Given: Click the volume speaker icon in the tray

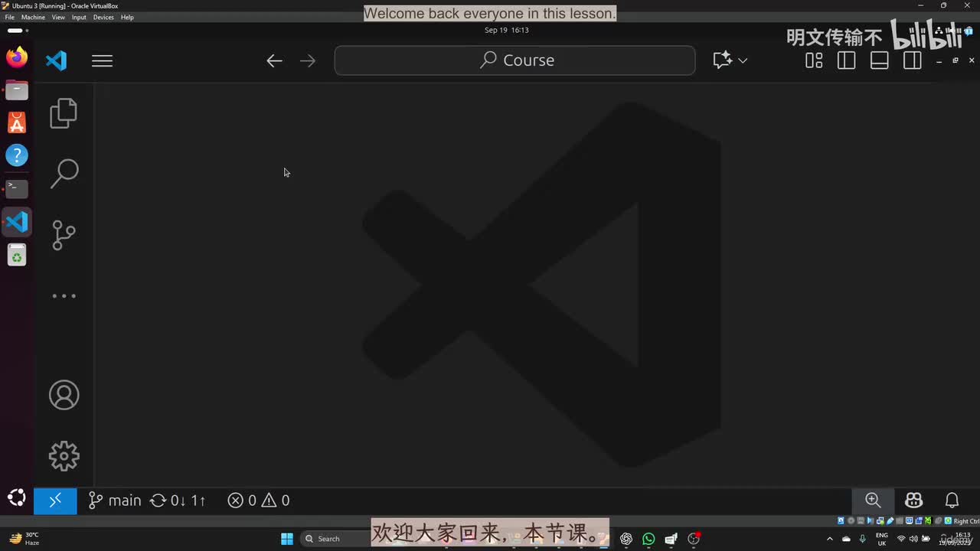Looking at the screenshot, I should [x=913, y=539].
